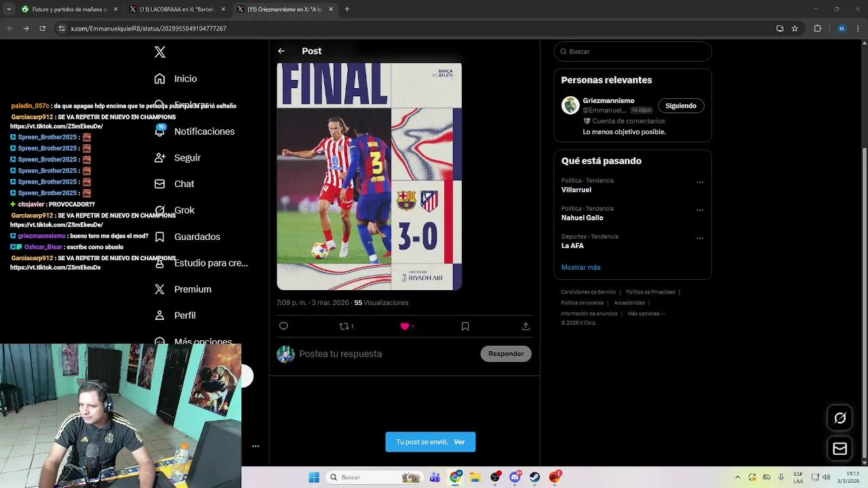Expand Más opciones in the footer
Image resolution: width=868 pixels, height=488 pixels.
646,314
